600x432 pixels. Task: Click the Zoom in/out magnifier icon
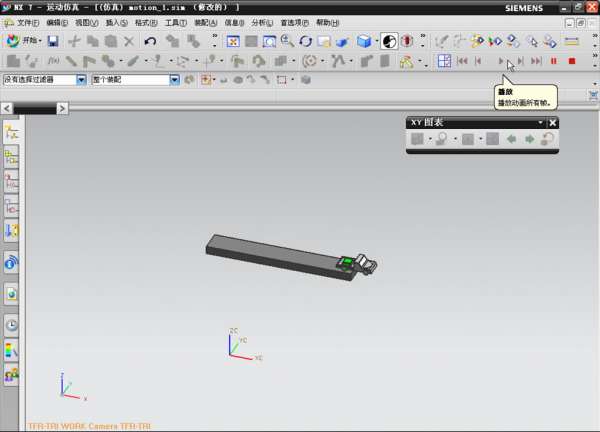[x=287, y=41]
